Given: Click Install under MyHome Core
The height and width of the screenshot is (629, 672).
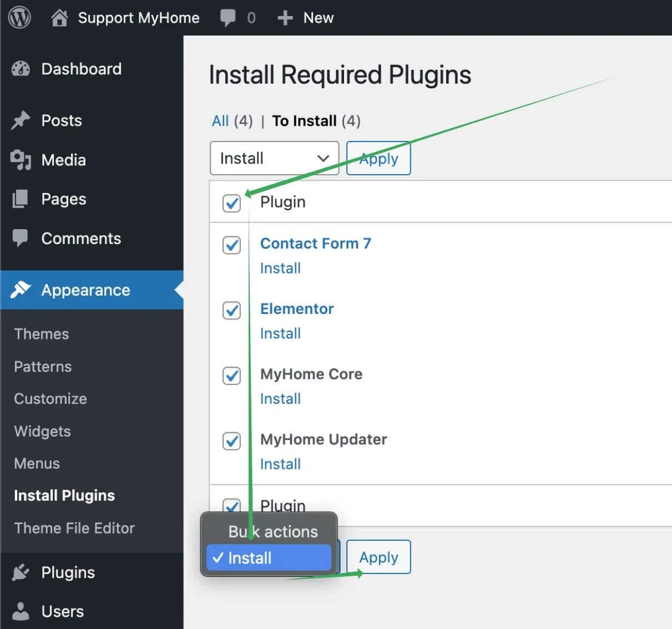Looking at the screenshot, I should [280, 399].
